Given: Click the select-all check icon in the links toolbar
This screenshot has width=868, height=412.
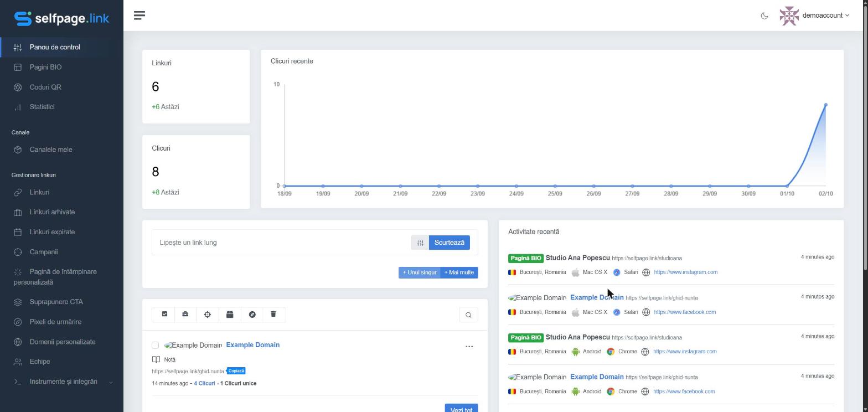Looking at the screenshot, I should 164,315.
